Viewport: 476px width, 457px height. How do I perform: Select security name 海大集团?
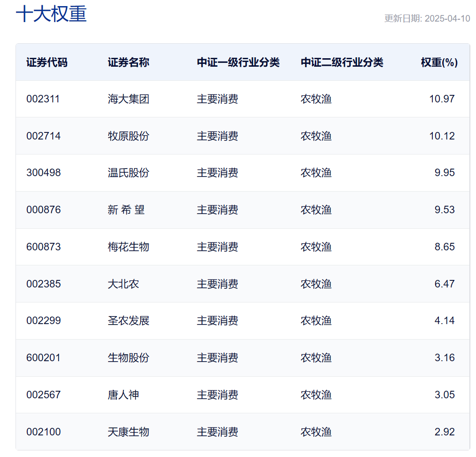point(128,99)
